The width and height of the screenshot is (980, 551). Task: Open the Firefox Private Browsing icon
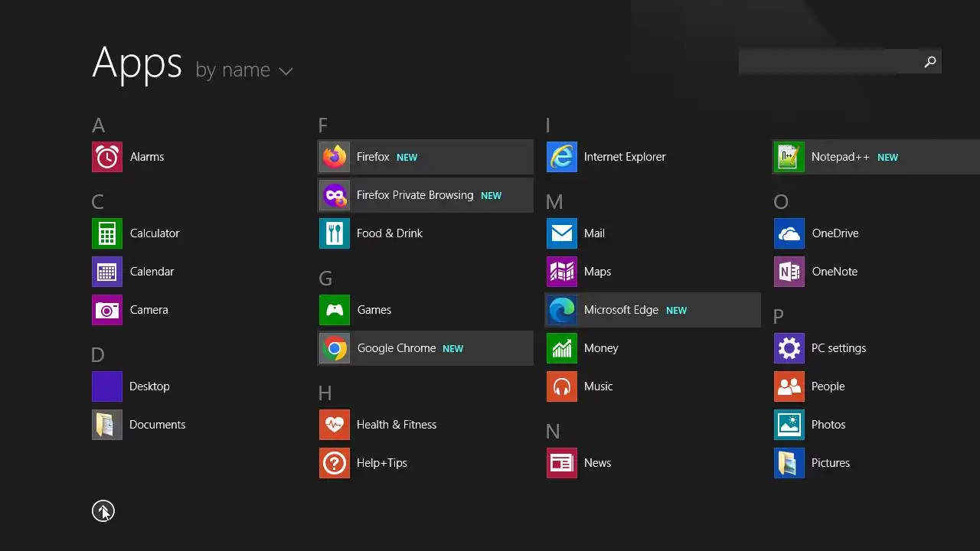(335, 195)
